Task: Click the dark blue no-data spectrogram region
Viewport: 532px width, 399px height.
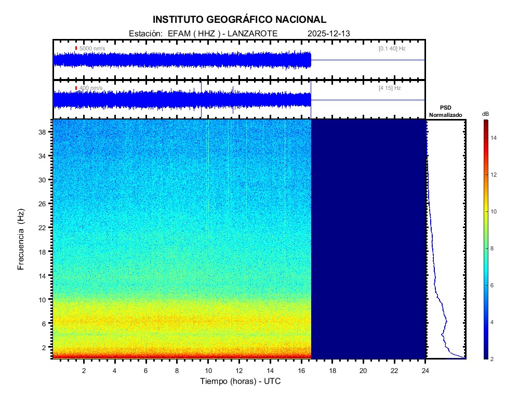Action: tap(368, 239)
